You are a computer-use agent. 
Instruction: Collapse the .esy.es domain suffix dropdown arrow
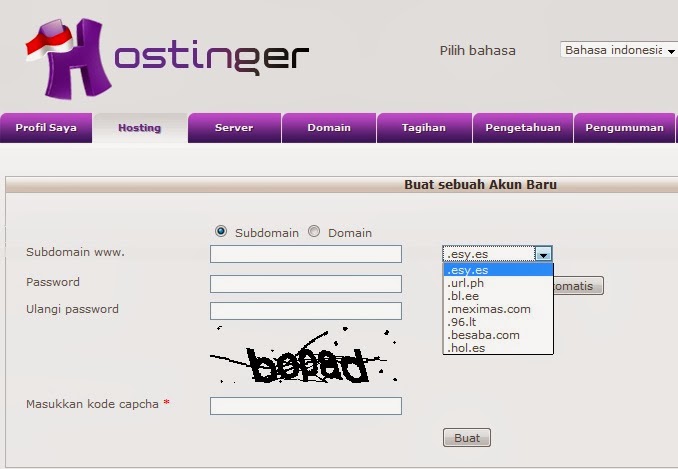pos(543,254)
